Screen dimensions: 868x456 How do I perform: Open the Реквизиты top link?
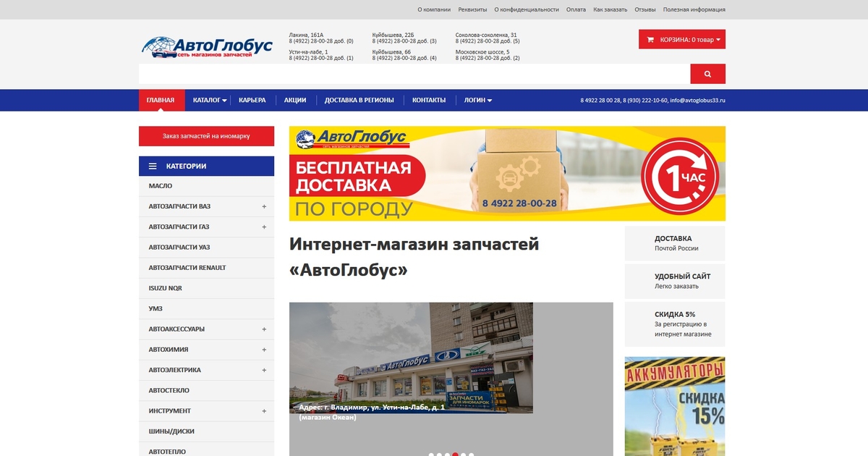click(x=472, y=9)
